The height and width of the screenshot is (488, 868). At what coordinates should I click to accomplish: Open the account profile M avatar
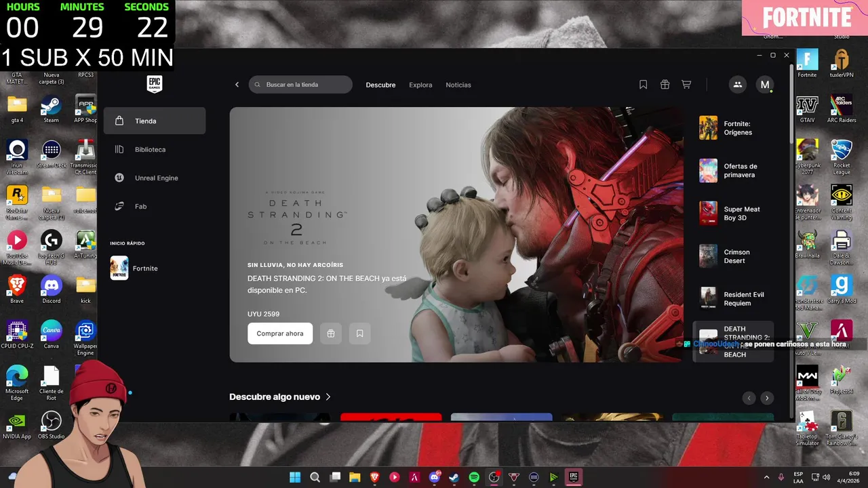coord(765,85)
